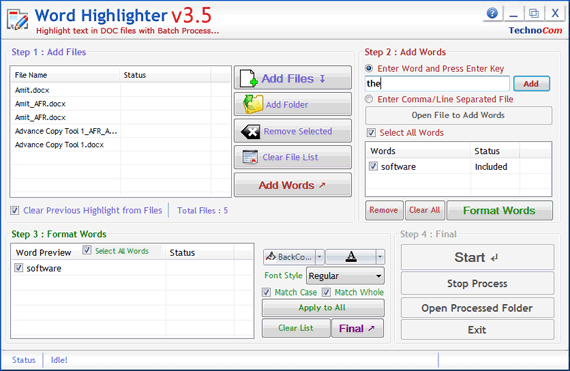Select the Amit.docx file row
The width and height of the screenshot is (570, 371).
pyautogui.click(x=120, y=90)
